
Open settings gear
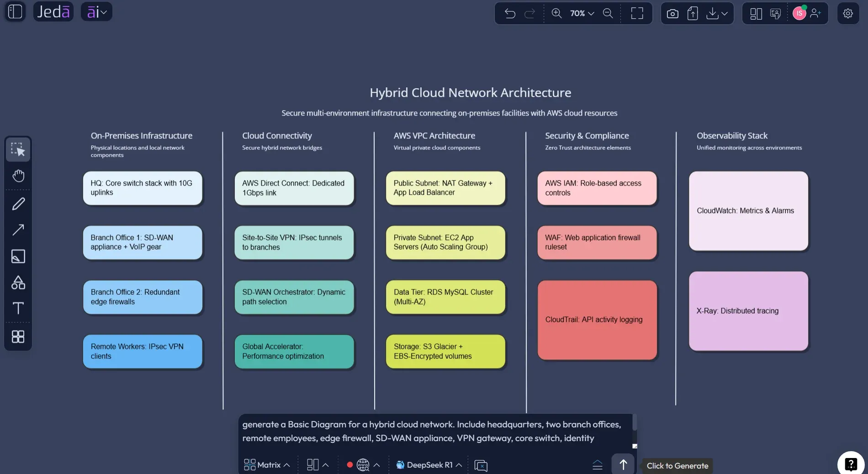click(x=848, y=13)
